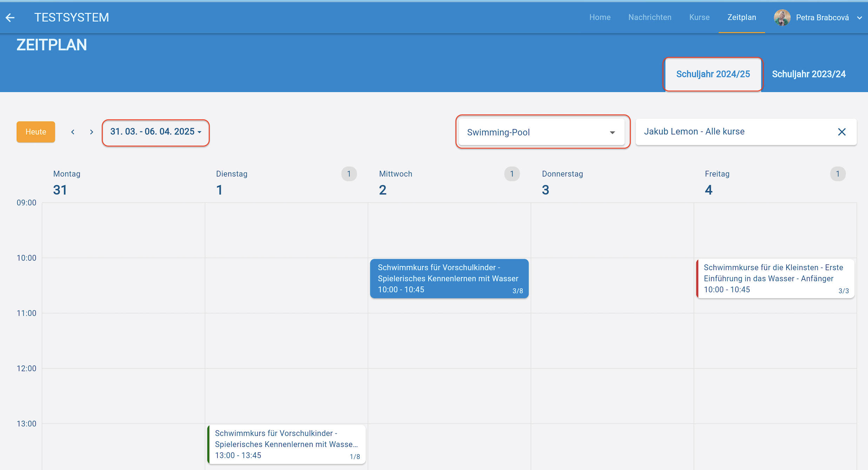The height and width of the screenshot is (470, 868).
Task: Open Nachrichten in the top navigation
Action: click(x=649, y=17)
